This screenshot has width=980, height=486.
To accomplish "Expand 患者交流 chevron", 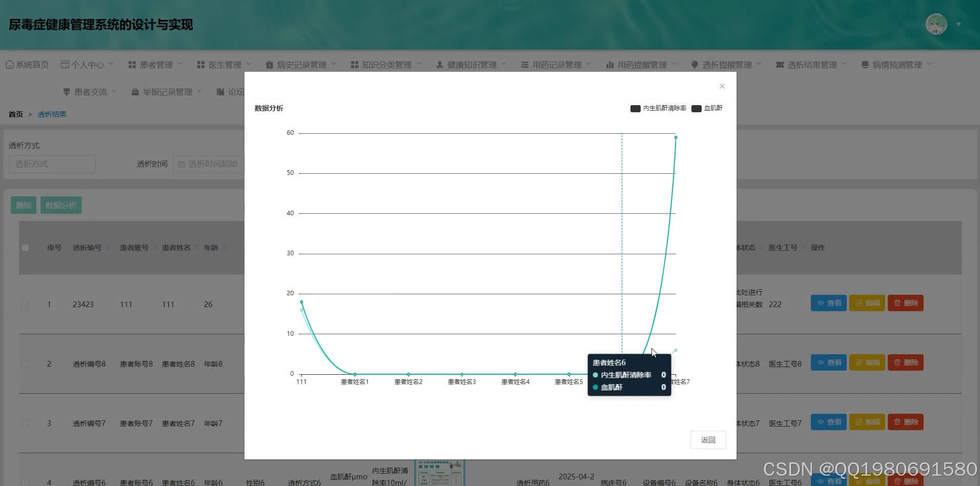I will click(x=114, y=91).
